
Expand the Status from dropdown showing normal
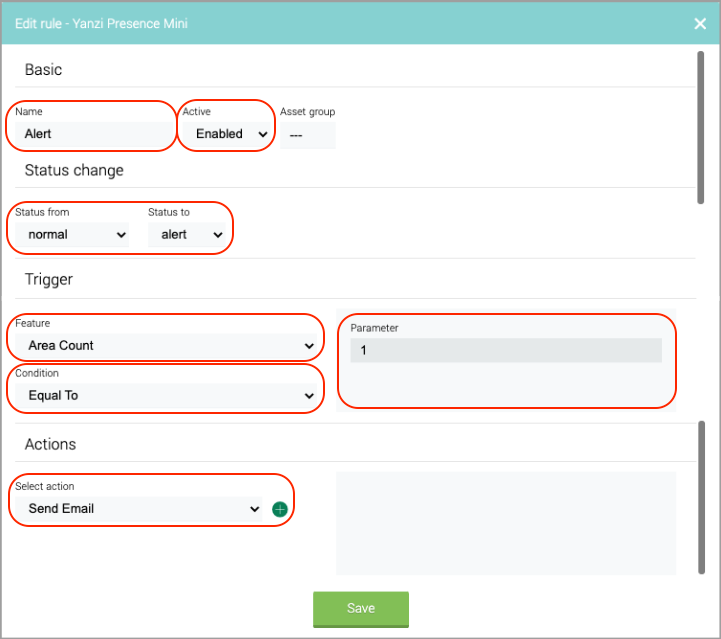[72, 235]
